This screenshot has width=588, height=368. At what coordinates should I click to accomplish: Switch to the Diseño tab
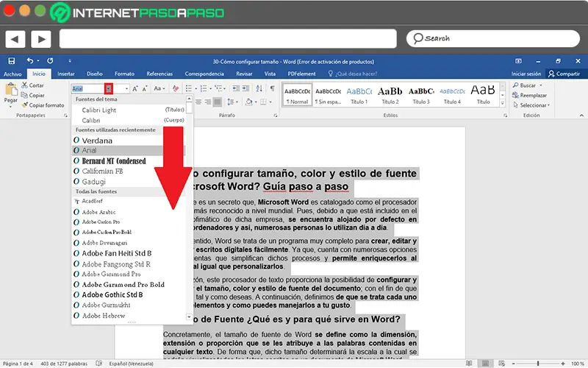[x=95, y=74]
